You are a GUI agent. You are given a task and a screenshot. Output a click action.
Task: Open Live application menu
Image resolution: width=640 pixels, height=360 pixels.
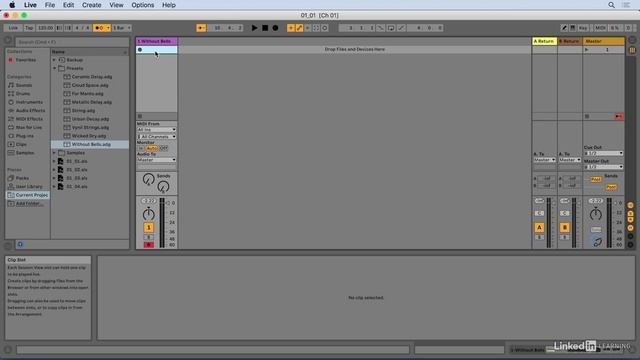[30, 5]
